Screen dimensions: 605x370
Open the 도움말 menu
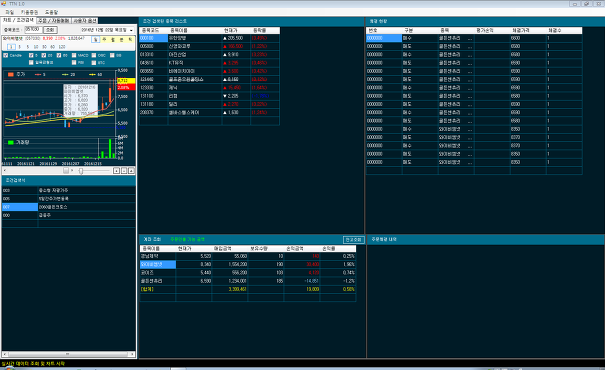pyautogui.click(x=51, y=12)
